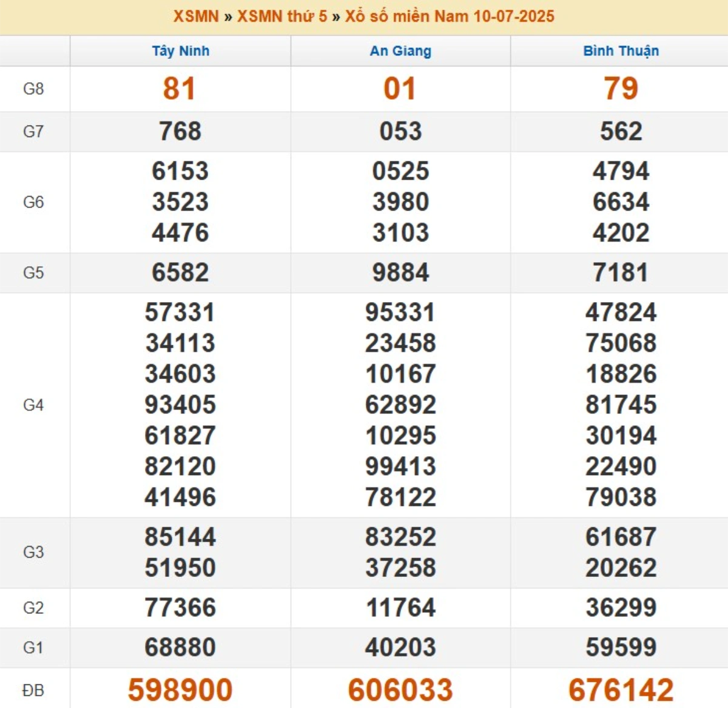
Task: Click An Giang G7 value 053
Action: pyautogui.click(x=400, y=132)
